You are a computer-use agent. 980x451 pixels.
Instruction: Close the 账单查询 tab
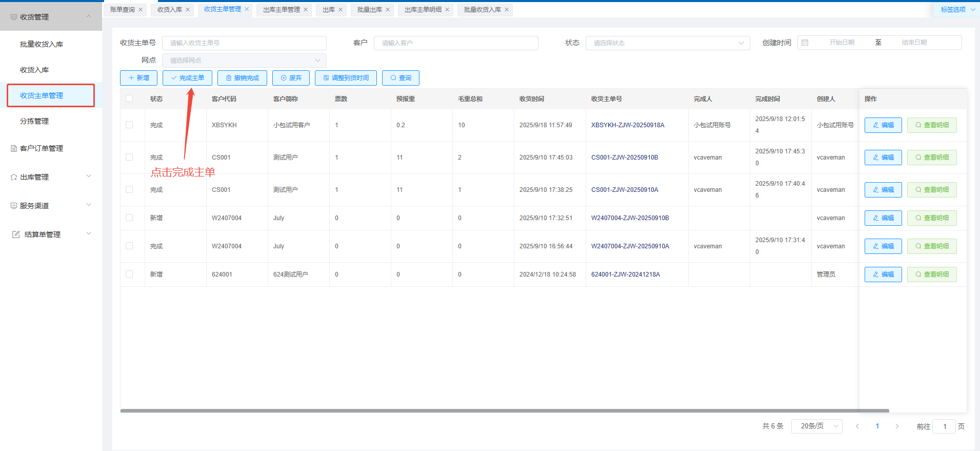(141, 10)
